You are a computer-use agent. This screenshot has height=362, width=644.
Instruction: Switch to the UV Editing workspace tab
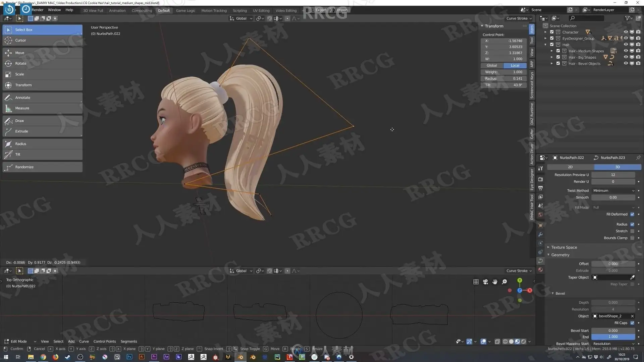tap(261, 10)
